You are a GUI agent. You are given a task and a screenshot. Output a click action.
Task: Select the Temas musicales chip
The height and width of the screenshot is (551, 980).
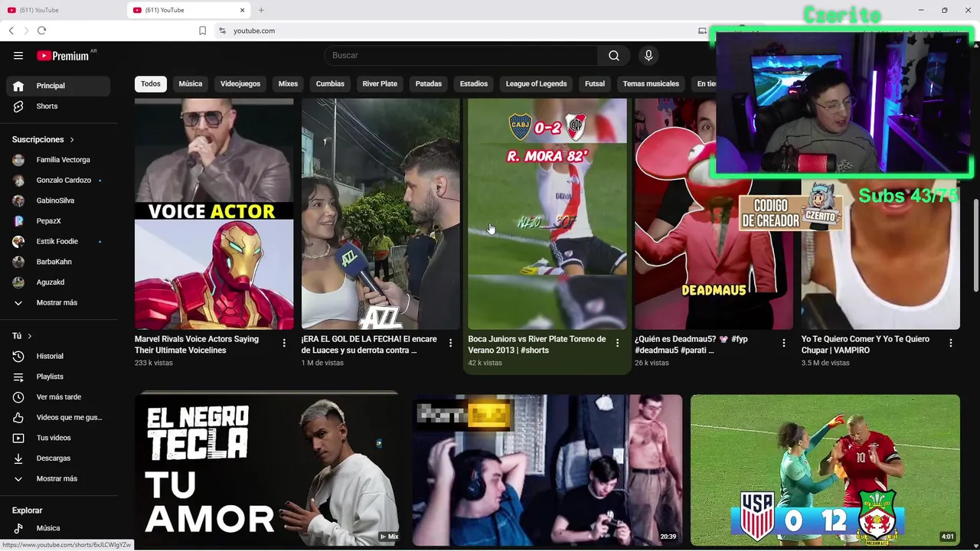(651, 83)
